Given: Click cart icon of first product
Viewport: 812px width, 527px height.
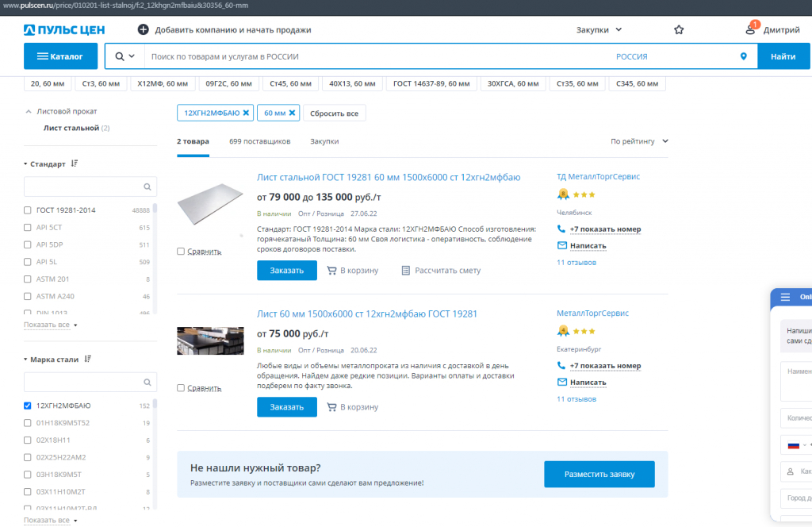Looking at the screenshot, I should click(x=331, y=270).
